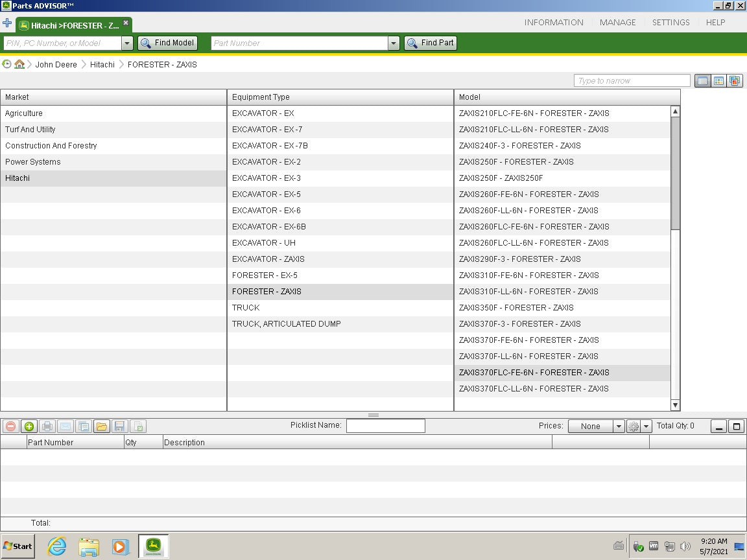Click the Find Part button

pos(431,43)
